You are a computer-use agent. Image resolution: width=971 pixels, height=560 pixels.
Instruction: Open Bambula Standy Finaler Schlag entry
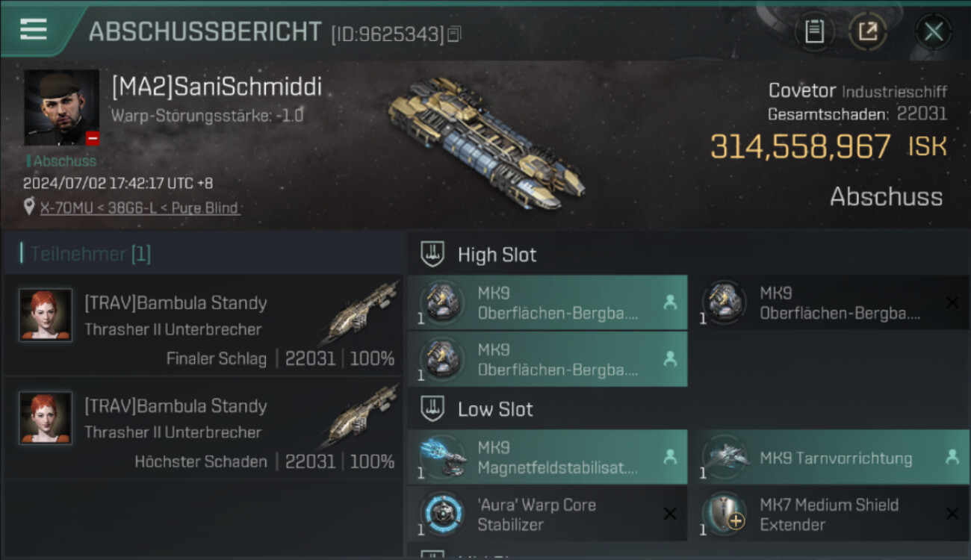(x=203, y=325)
